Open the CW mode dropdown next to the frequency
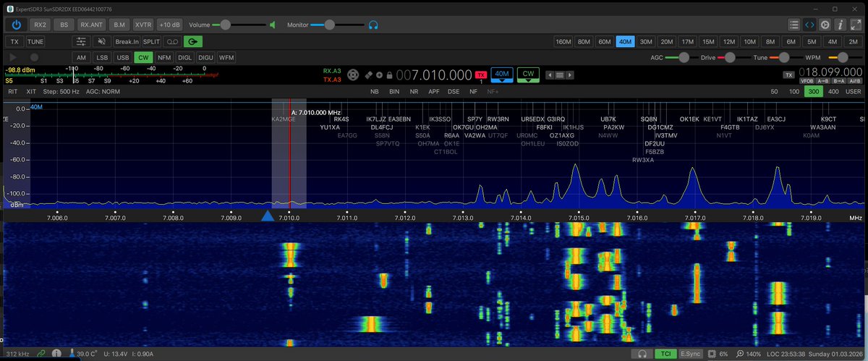This screenshot has width=868, height=361. point(529,75)
